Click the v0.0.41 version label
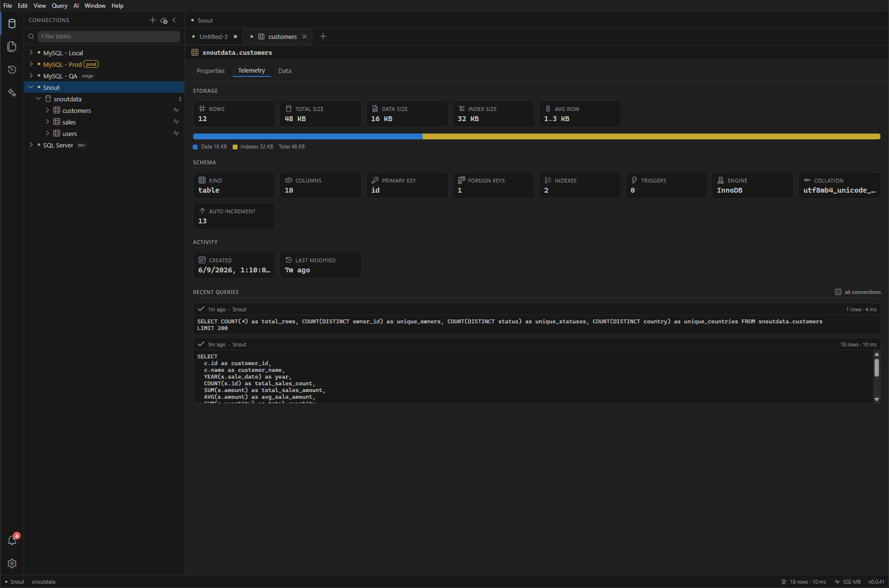Screen dimensions: 889x588 click(x=876, y=582)
